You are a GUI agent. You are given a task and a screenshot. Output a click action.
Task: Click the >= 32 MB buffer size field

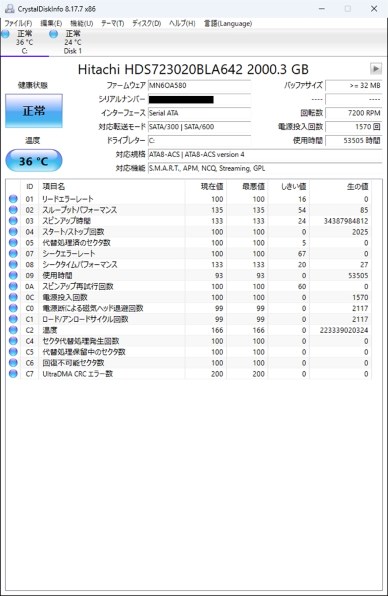point(353,86)
